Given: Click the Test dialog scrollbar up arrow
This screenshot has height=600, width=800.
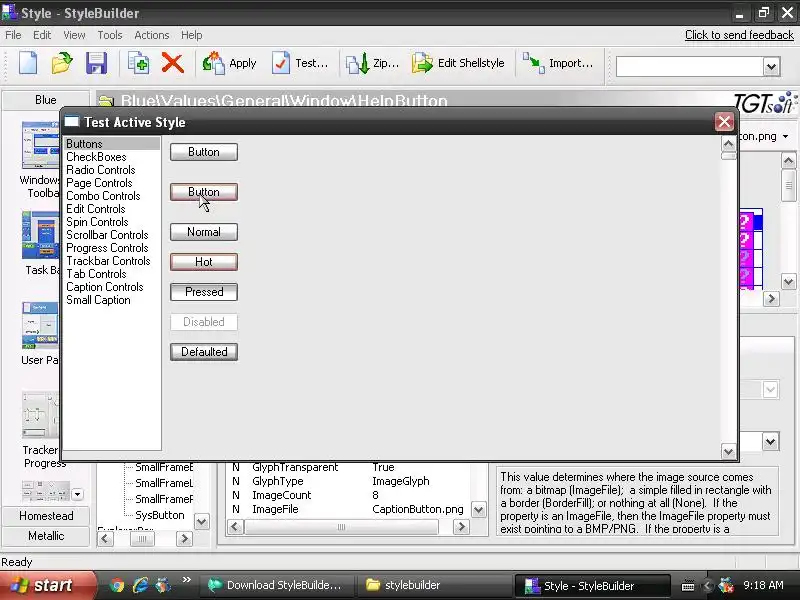Looking at the screenshot, I should [x=728, y=144].
